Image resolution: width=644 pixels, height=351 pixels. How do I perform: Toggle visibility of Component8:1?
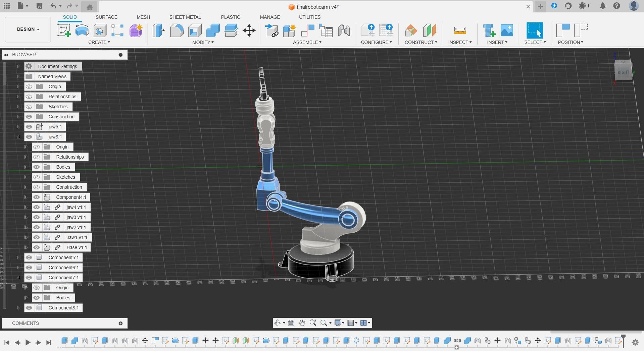coord(29,308)
